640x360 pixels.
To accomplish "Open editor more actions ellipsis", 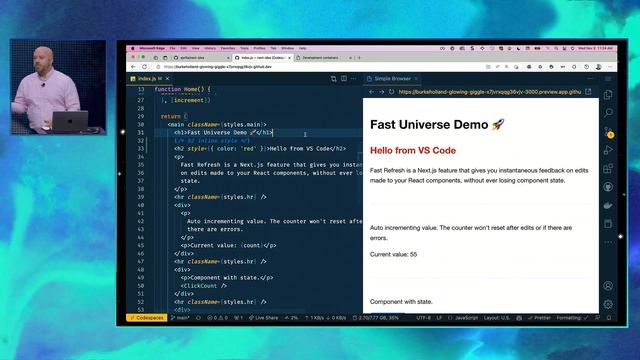I will (x=353, y=79).
